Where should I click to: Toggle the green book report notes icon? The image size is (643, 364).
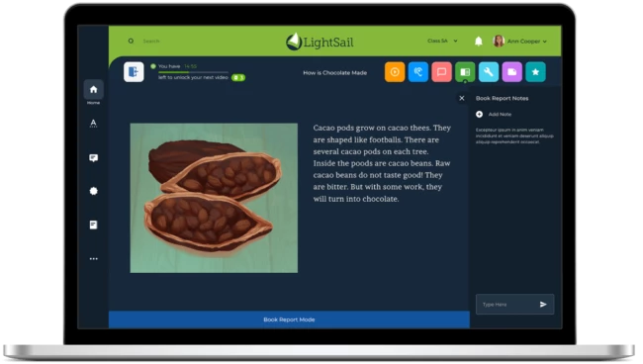tap(465, 72)
